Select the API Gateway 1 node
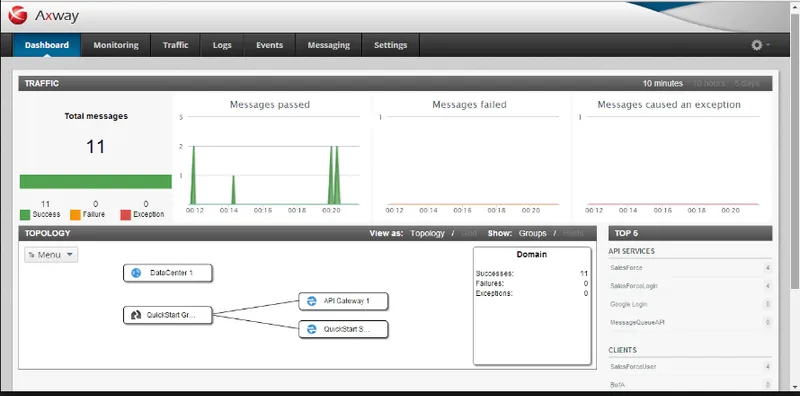 [343, 301]
